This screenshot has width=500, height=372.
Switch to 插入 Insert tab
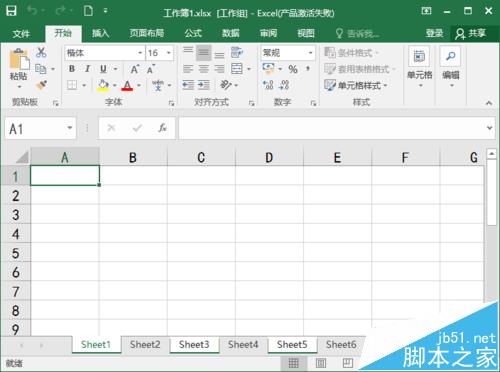coord(100,33)
